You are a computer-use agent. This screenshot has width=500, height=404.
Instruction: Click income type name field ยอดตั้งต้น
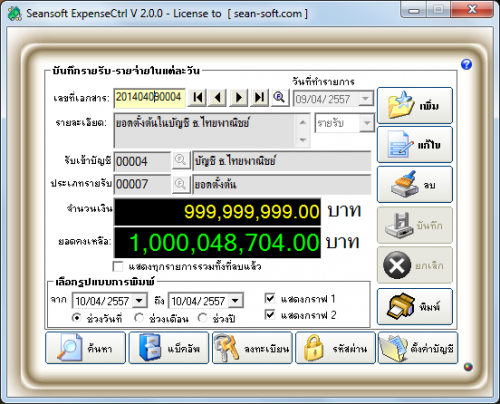pyautogui.click(x=282, y=184)
